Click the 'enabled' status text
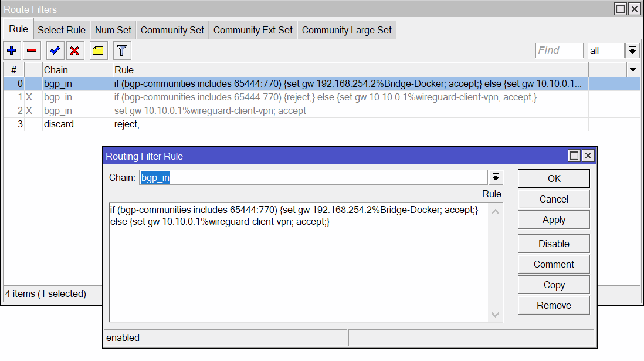This screenshot has width=644, height=361. 123,338
